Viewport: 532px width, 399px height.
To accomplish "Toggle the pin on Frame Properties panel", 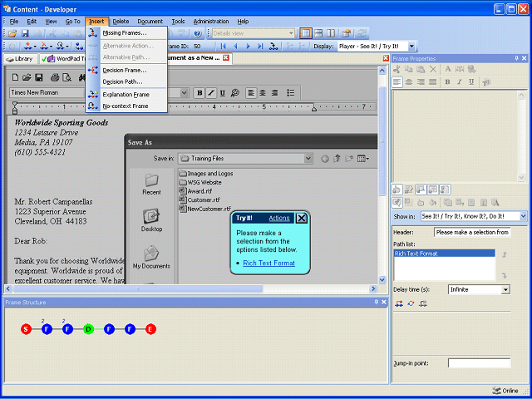I will pos(516,58).
